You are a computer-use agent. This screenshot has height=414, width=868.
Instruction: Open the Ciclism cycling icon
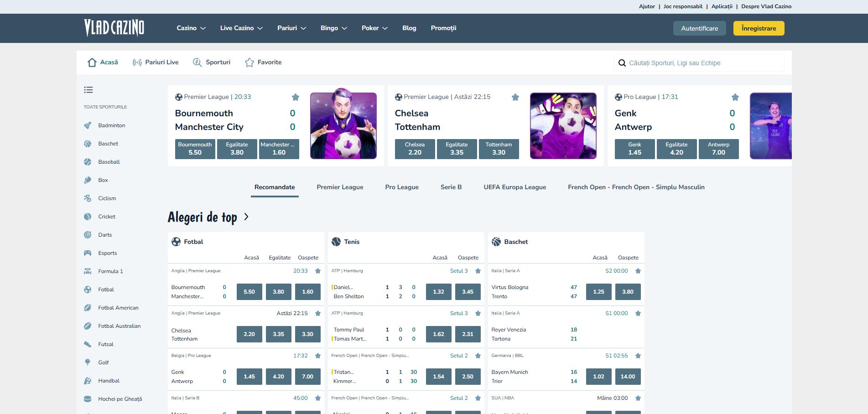(88, 198)
